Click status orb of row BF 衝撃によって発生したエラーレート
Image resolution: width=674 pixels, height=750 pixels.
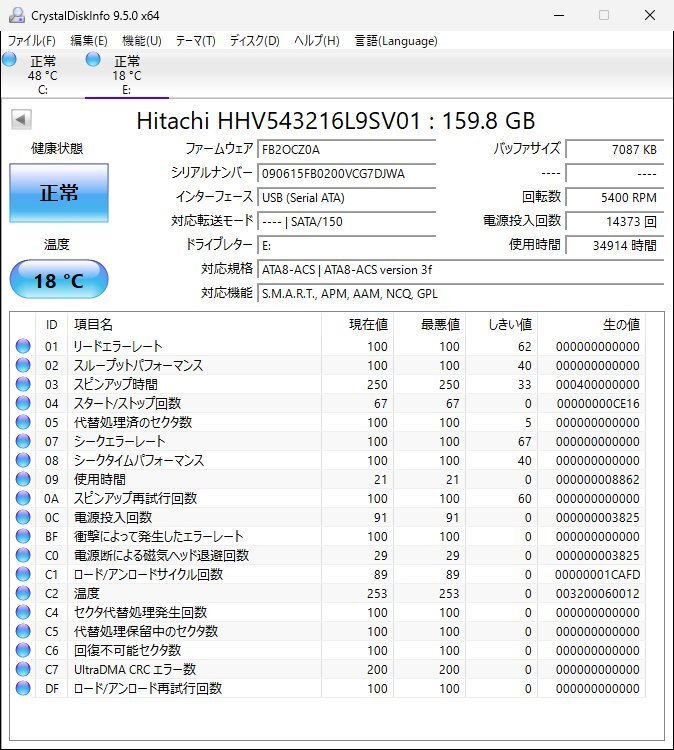[23, 536]
